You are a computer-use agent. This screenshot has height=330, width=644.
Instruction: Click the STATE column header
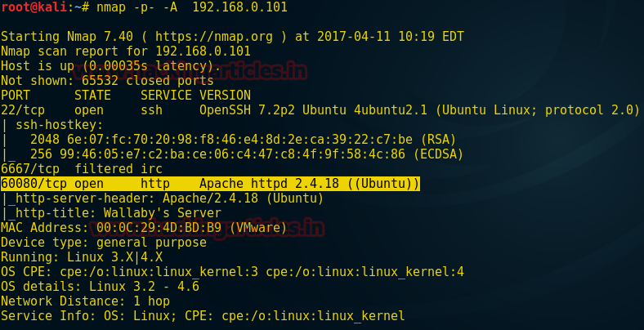pyautogui.click(x=93, y=95)
